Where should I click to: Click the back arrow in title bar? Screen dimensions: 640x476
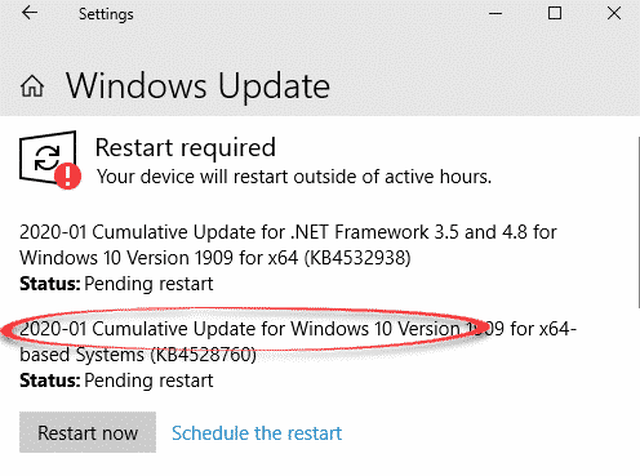pos(29,14)
